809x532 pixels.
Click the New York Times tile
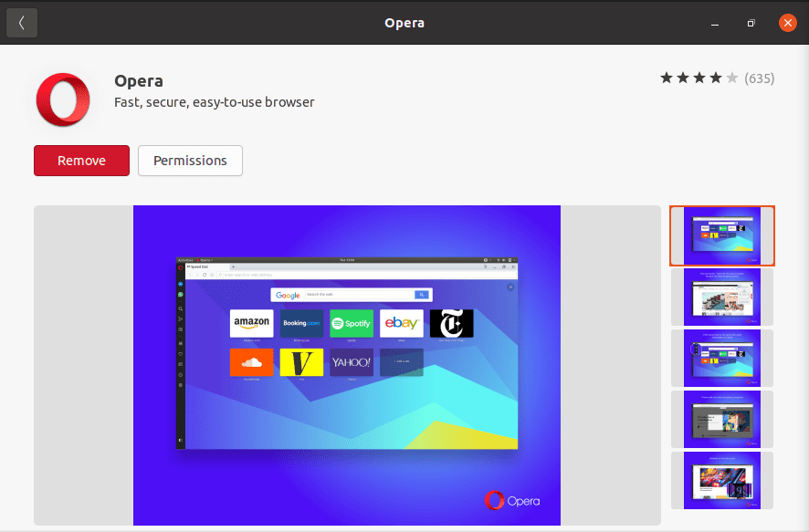point(451,323)
